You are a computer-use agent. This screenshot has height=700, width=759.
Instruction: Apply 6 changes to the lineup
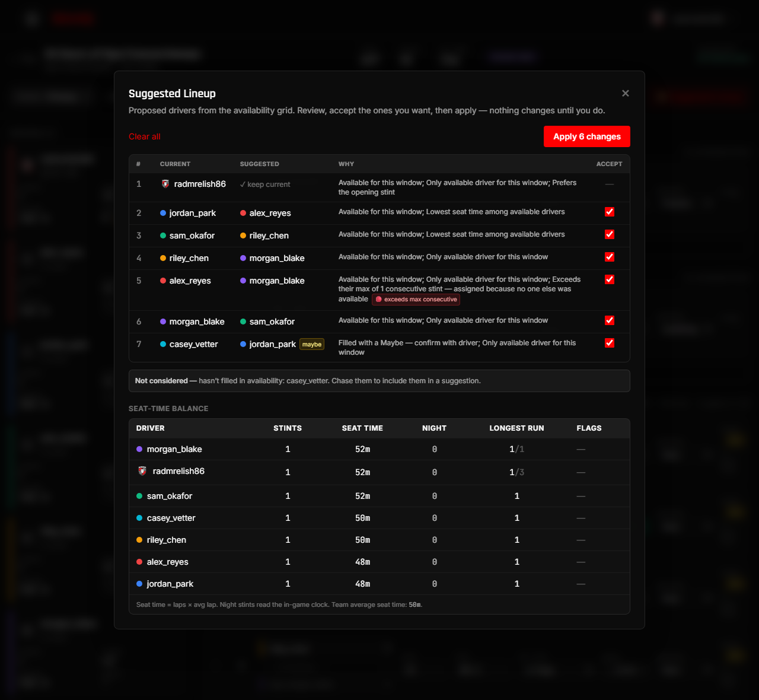[586, 136]
